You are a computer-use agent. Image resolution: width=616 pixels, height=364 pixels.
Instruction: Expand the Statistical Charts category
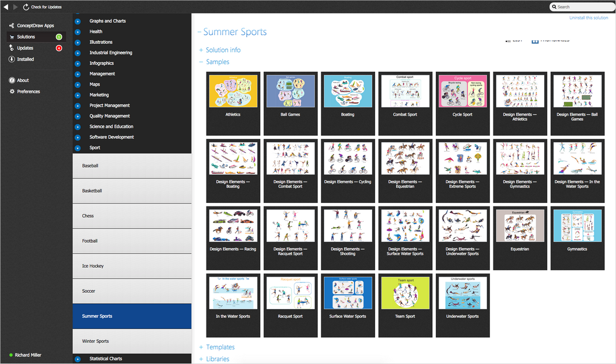pos(78,359)
